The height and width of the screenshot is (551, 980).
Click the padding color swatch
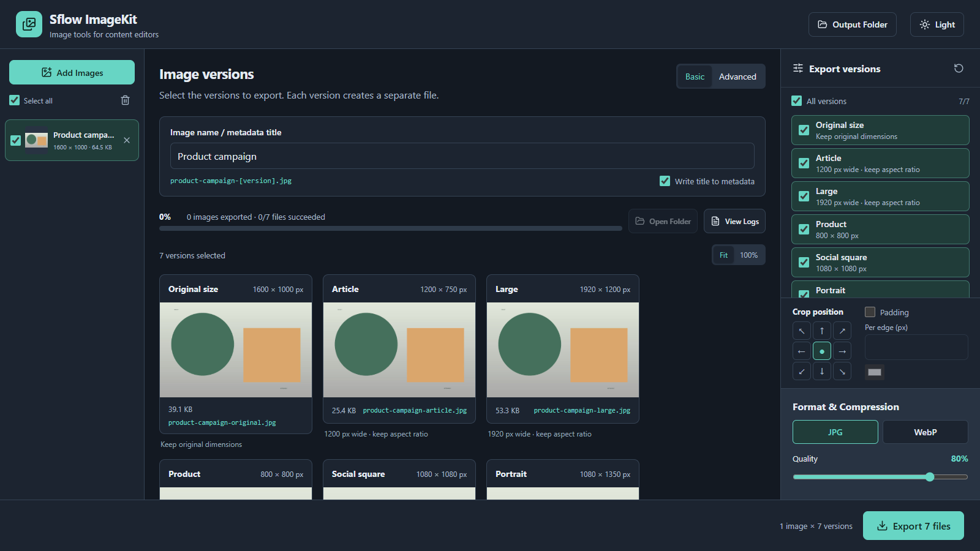coord(875,372)
